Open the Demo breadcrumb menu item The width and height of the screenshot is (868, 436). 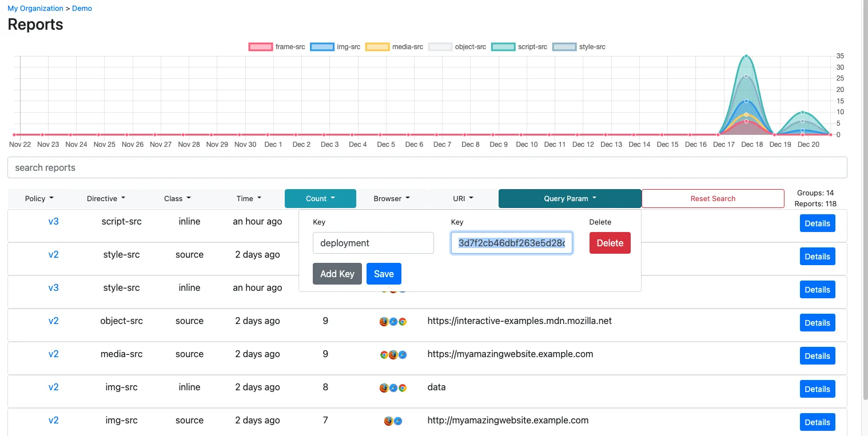tap(82, 8)
